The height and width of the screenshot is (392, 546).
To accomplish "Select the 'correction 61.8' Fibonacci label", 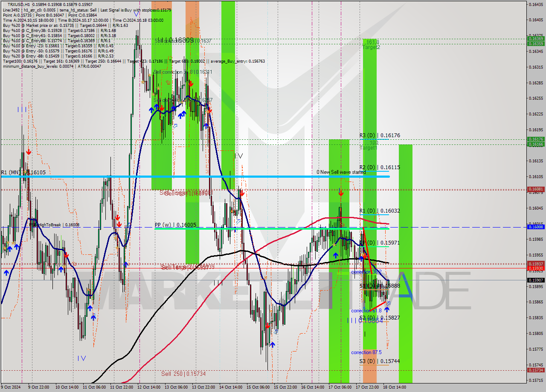I will 366,311.
